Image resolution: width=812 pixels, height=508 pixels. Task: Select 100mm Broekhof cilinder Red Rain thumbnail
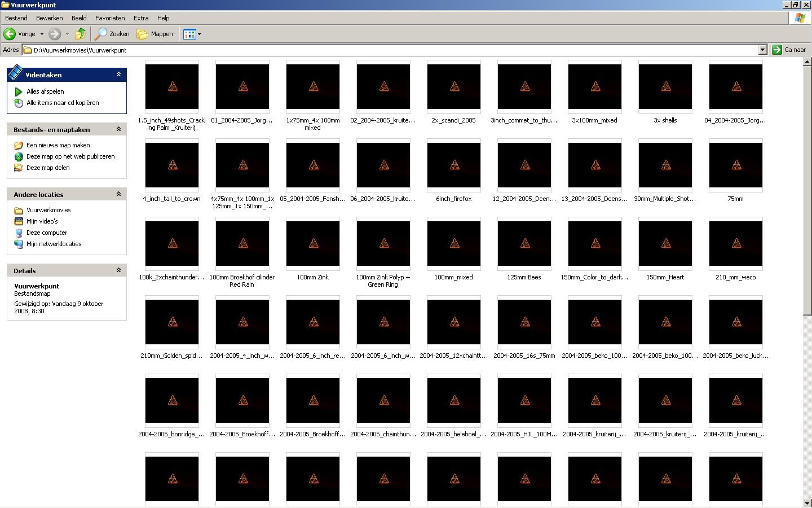[242, 244]
